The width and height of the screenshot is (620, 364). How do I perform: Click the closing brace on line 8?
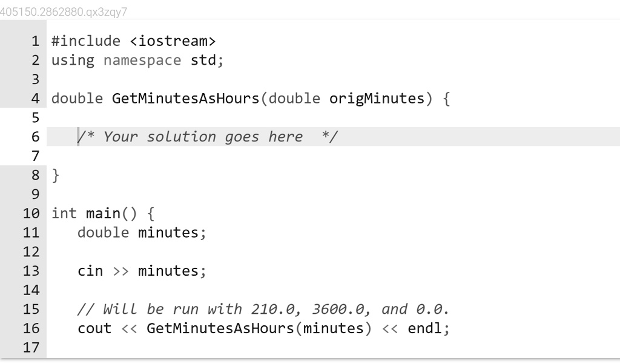pos(55,175)
